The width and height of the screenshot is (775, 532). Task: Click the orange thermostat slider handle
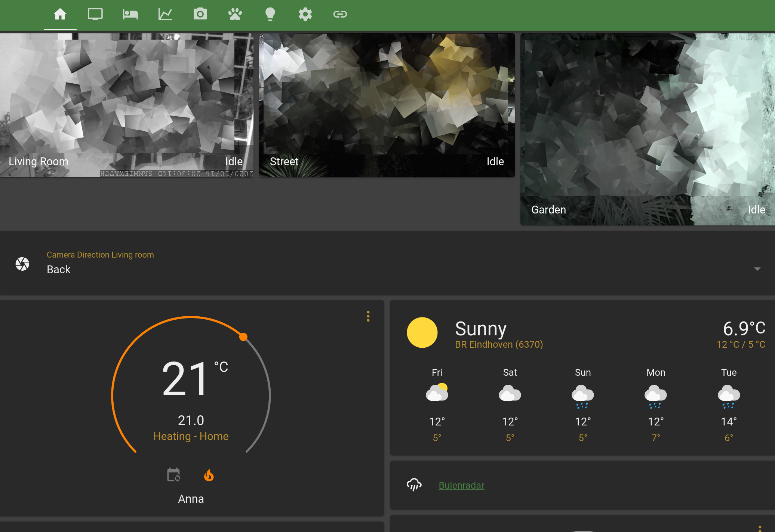[243, 337]
